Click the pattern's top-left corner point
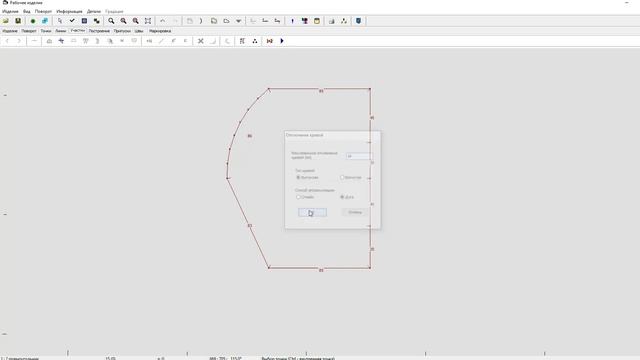The height and width of the screenshot is (360, 640). tap(269, 89)
